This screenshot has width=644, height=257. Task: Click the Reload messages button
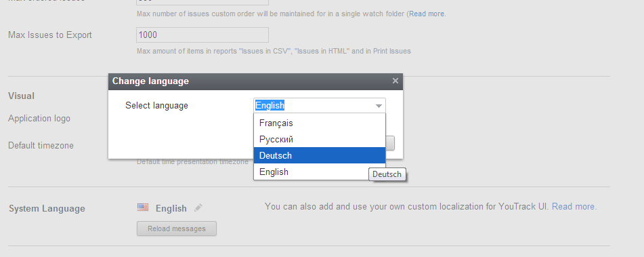pos(177,229)
